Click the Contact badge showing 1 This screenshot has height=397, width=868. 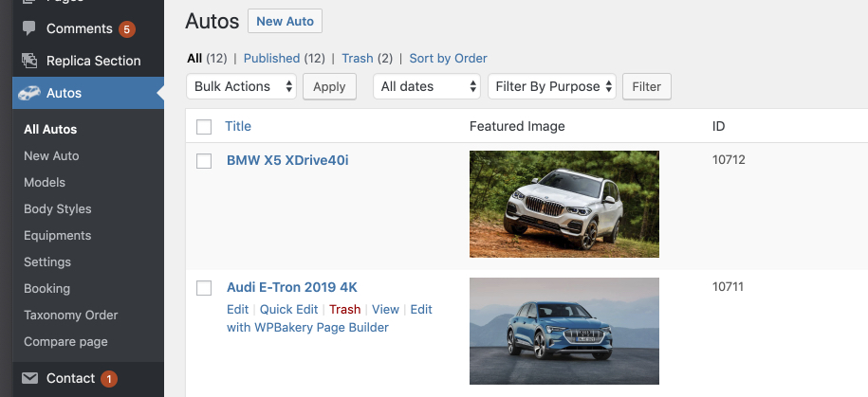pyautogui.click(x=108, y=379)
